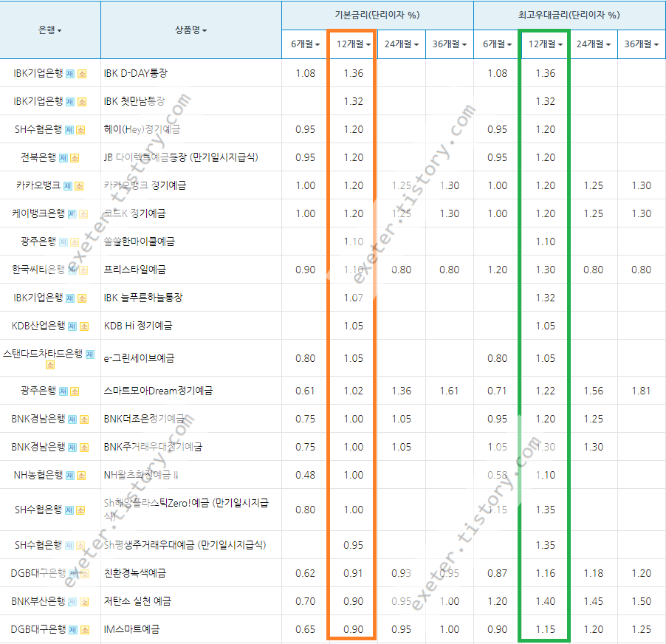Select the 쏠쏠한마이쿨예금 product name
Viewport: 666px width, 644px height.
[x=140, y=241]
